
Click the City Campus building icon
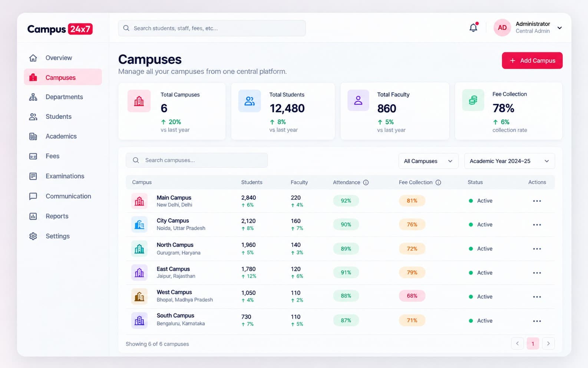[139, 224]
